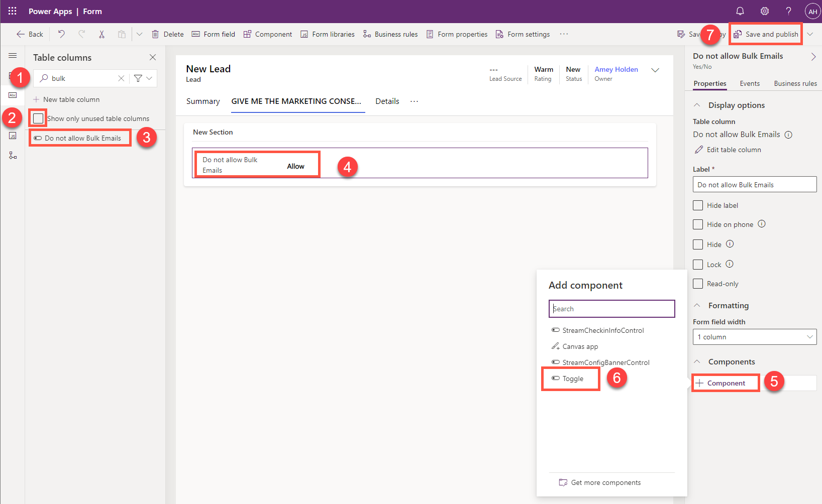Open the Table columns Abc panel icon

[13, 95]
